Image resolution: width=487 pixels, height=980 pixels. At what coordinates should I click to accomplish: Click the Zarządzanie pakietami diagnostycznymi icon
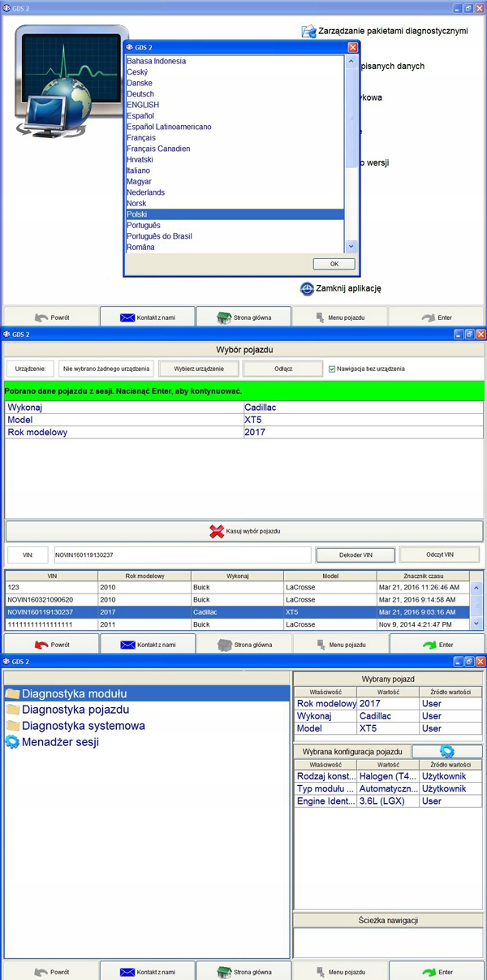coord(308,32)
